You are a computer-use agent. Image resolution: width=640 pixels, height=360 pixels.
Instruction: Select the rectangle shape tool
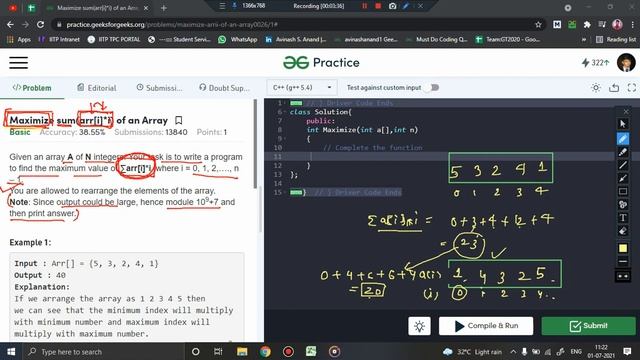(622, 191)
